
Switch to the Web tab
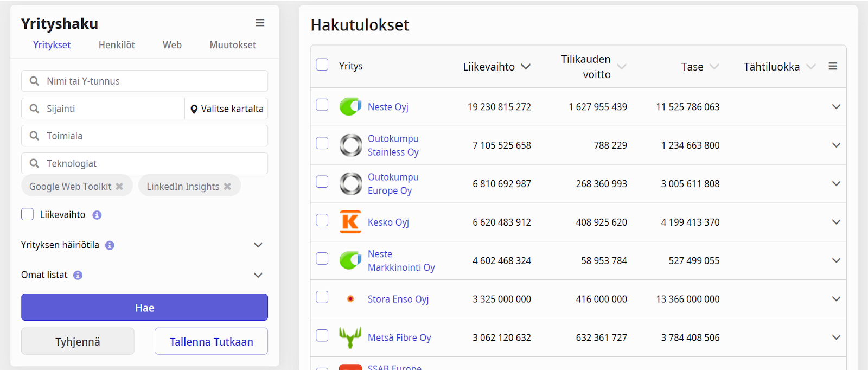point(172,45)
